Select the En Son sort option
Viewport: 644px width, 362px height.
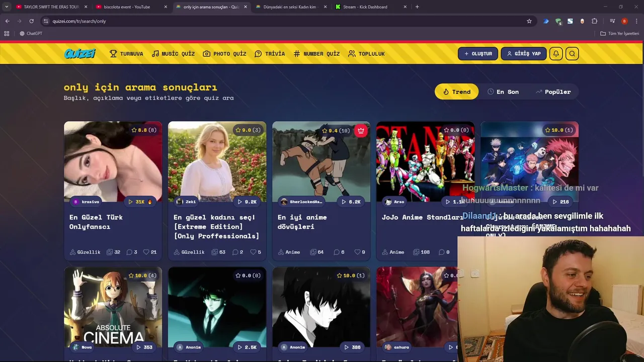pos(503,92)
